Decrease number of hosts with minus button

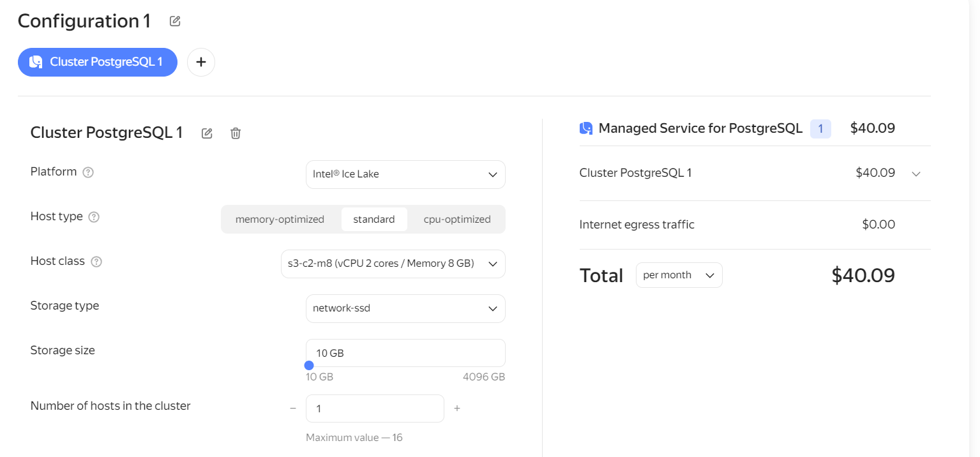(x=293, y=408)
